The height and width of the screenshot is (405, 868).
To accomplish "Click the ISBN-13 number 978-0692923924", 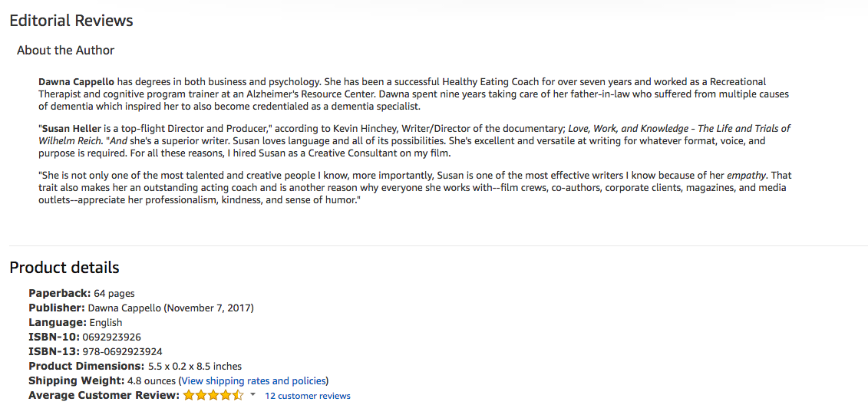I will point(122,351).
